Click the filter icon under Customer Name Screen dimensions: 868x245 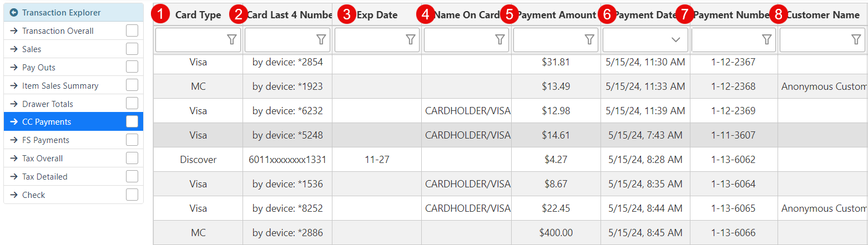click(856, 39)
